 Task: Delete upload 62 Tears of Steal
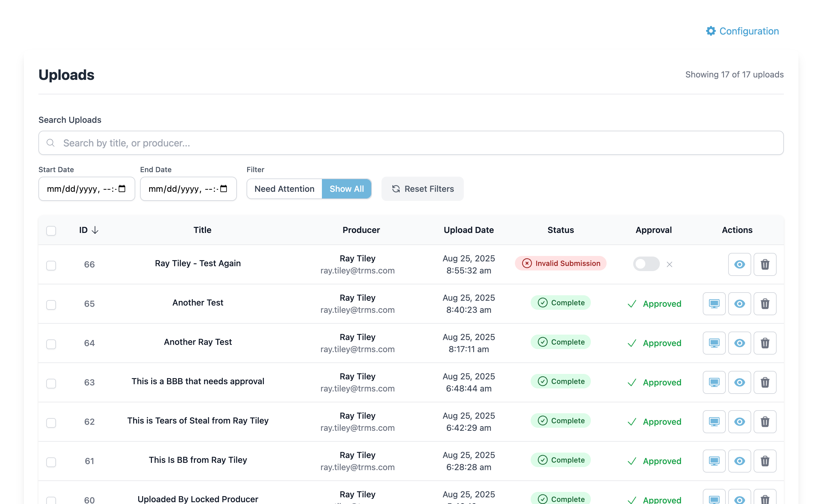[765, 422]
